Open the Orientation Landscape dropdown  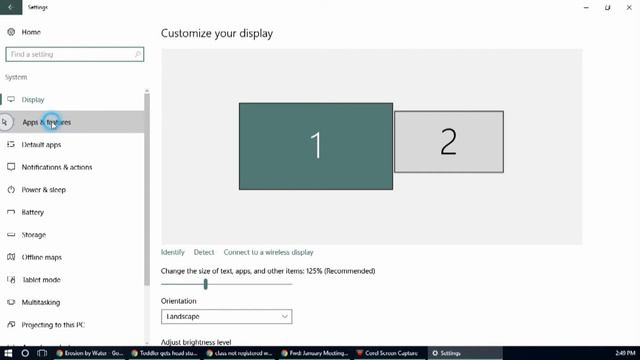coord(227,316)
